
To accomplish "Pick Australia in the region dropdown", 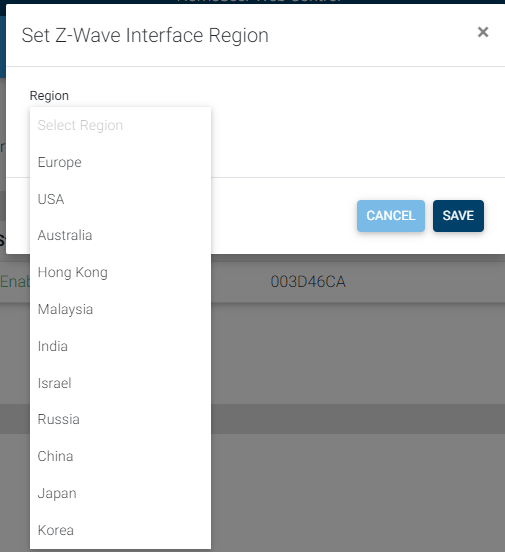I will (x=120, y=236).
